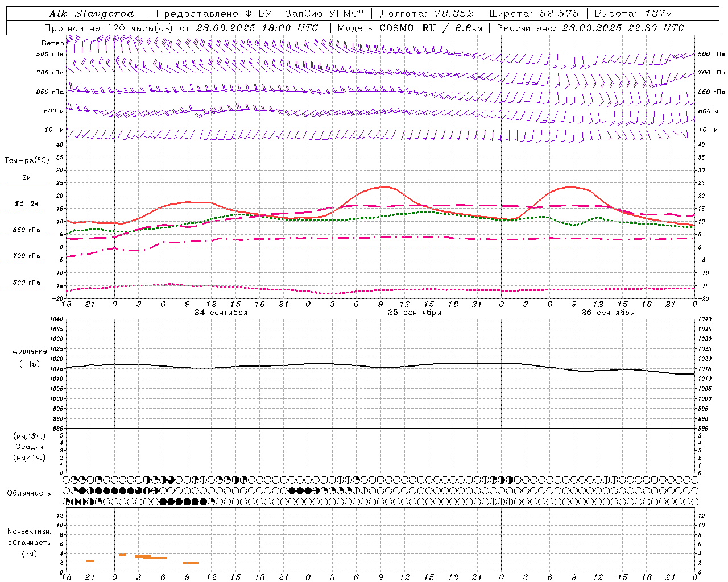728x582 pixels.
Task: Click the '500 м' wind level label at left
Action: click(x=54, y=111)
